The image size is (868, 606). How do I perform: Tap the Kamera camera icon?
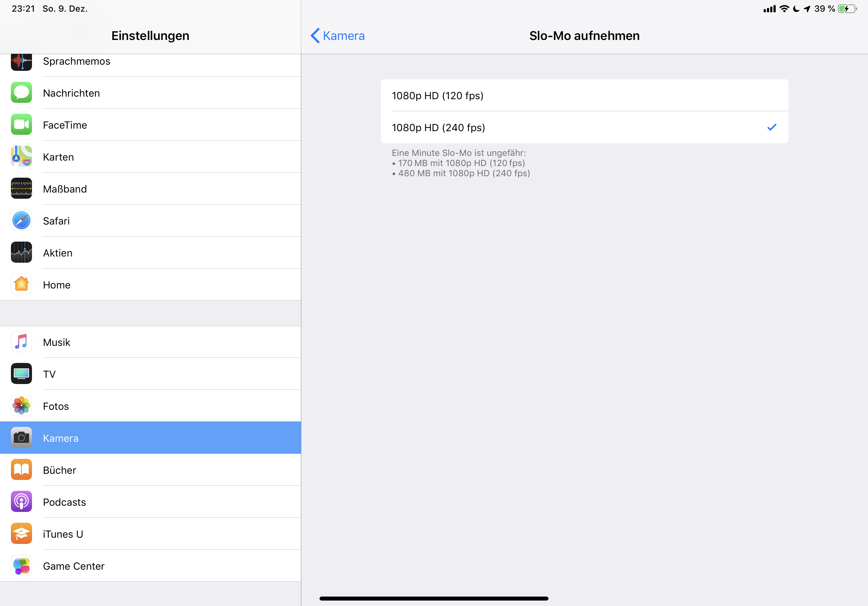click(21, 438)
